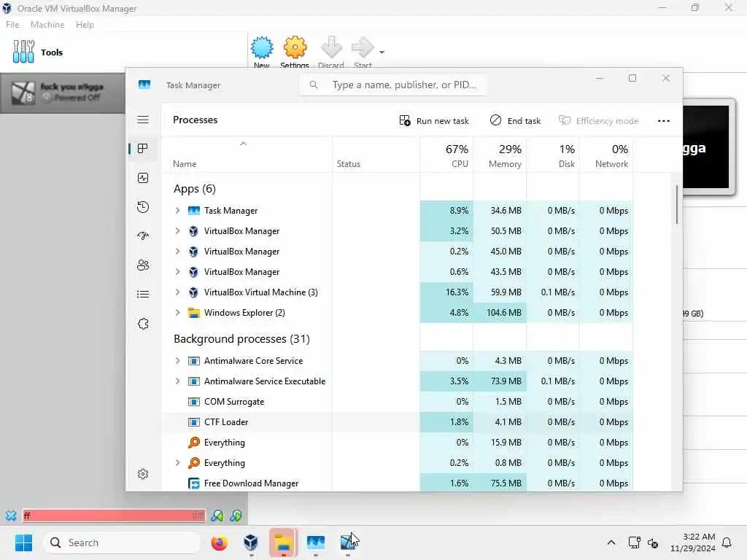This screenshot has height=560, width=747.
Task: Open notification center bell icon
Action: click(727, 542)
